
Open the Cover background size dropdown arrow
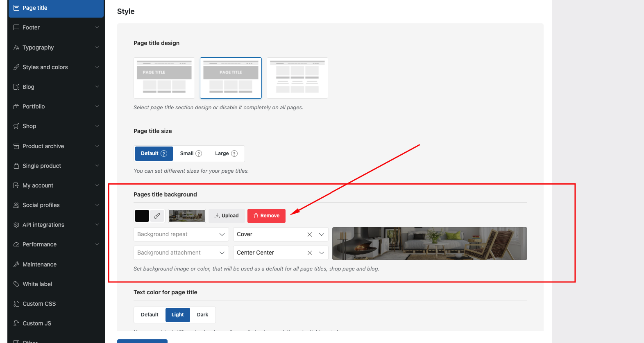322,235
